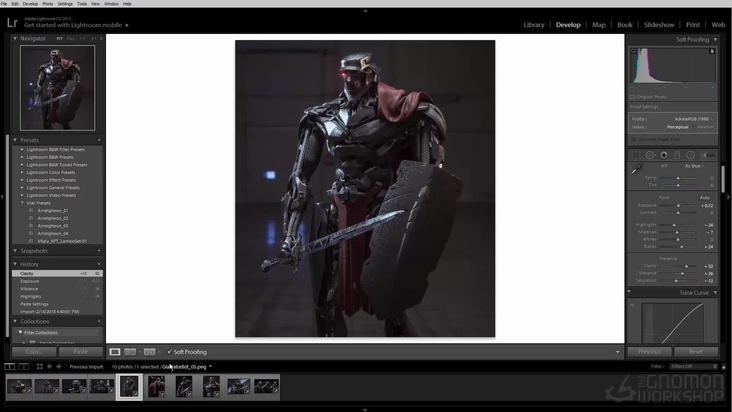Click the proof copy icon in the histogram
This screenshot has width=732, height=412.
(x=712, y=51)
